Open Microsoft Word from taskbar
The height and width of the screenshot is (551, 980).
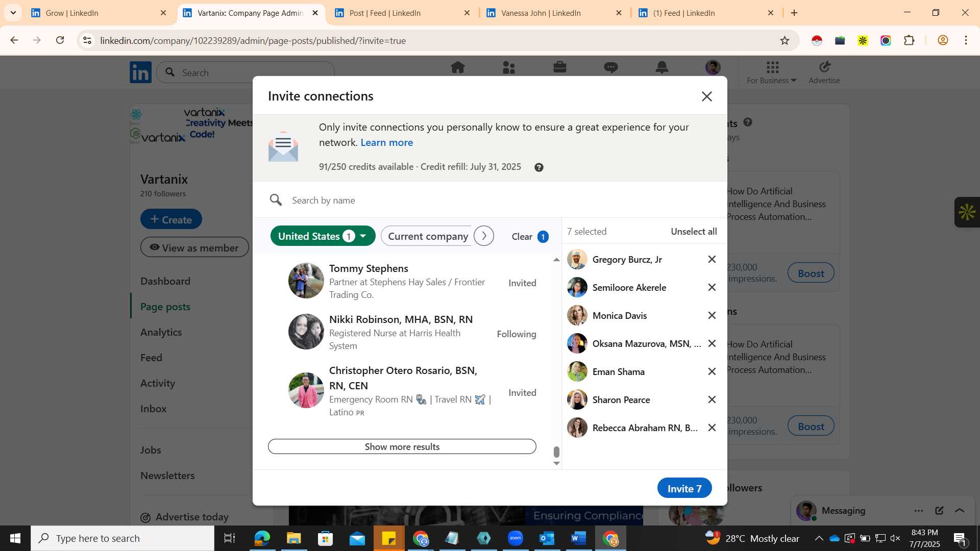(578, 538)
